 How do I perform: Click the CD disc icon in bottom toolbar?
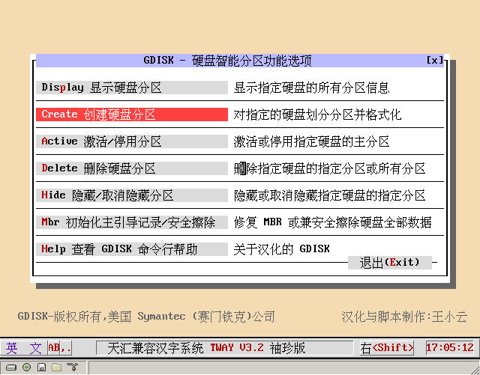point(26,367)
